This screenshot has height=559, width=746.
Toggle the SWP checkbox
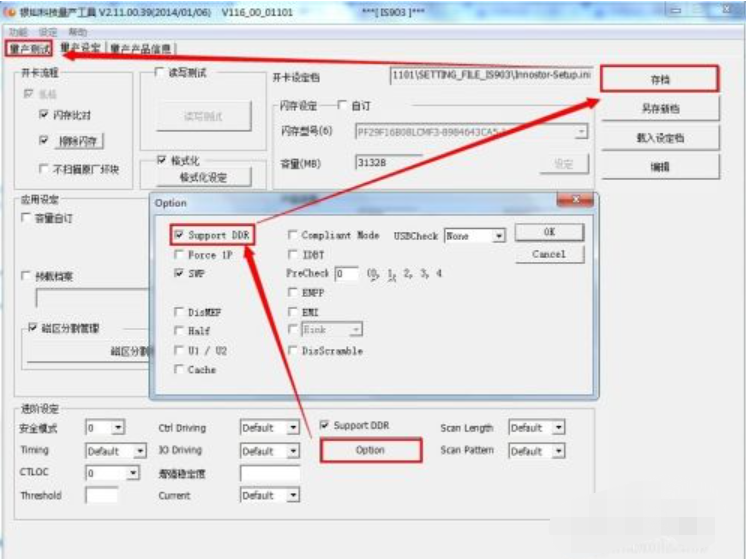pos(178,273)
